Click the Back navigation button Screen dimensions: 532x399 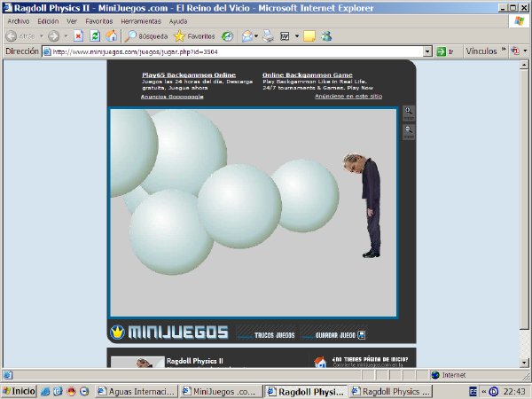pyautogui.click(x=20, y=36)
